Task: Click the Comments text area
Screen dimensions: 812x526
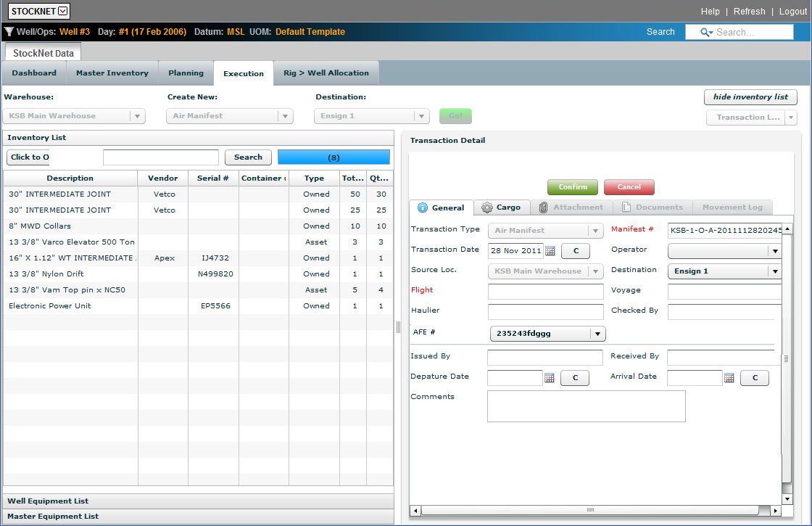Action: (x=587, y=406)
